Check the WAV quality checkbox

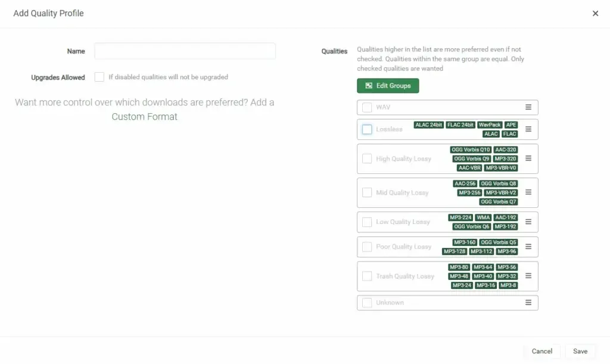(x=367, y=107)
